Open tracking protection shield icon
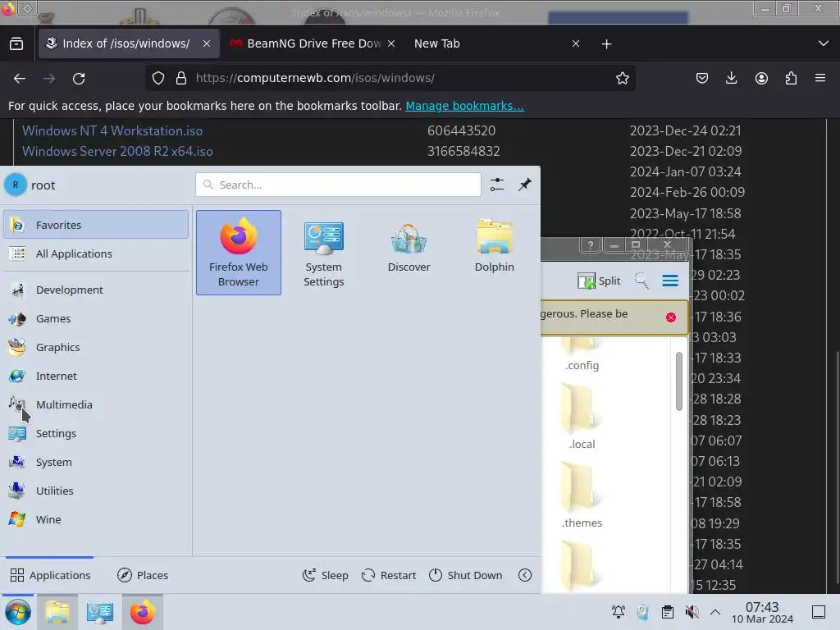This screenshot has width=840, height=630. pyautogui.click(x=158, y=78)
